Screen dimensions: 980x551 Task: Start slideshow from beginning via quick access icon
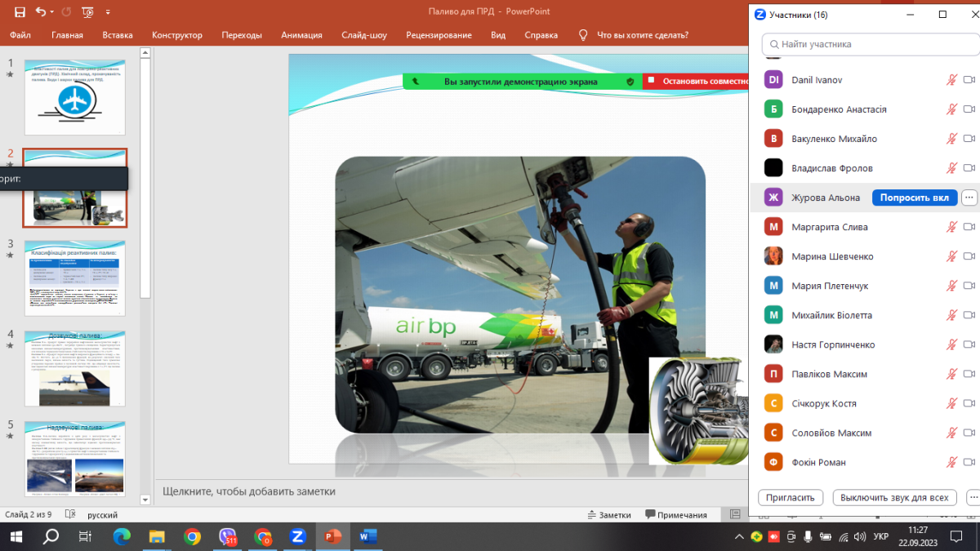tap(87, 12)
